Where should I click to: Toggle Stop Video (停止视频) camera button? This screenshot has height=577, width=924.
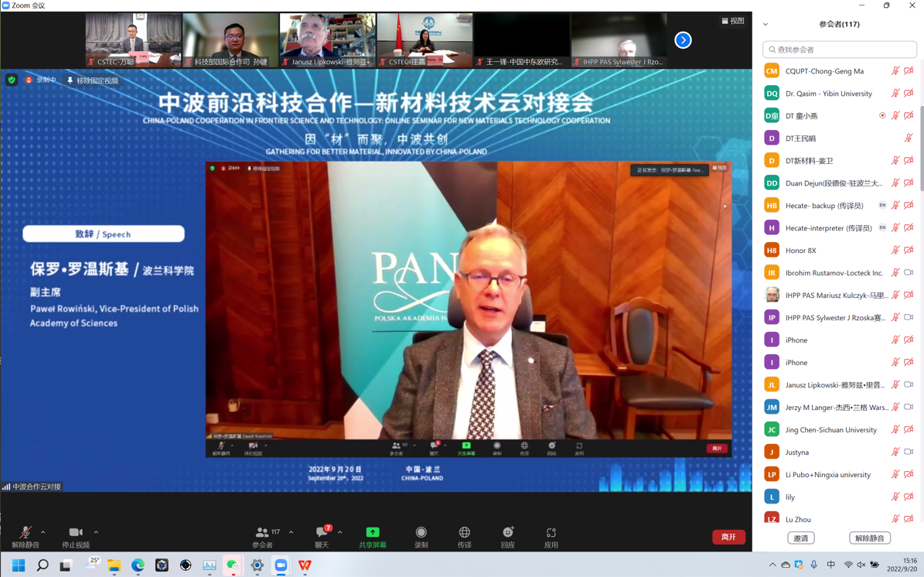tap(76, 532)
